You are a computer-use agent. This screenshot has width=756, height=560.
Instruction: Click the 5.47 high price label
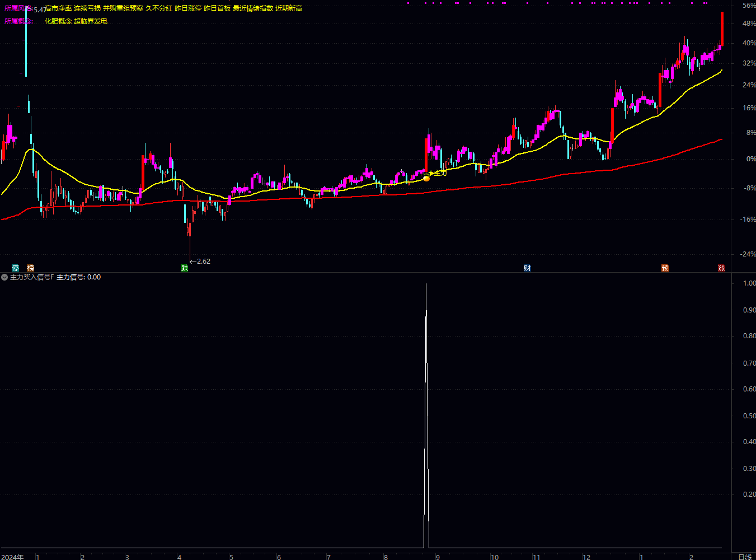click(x=40, y=10)
